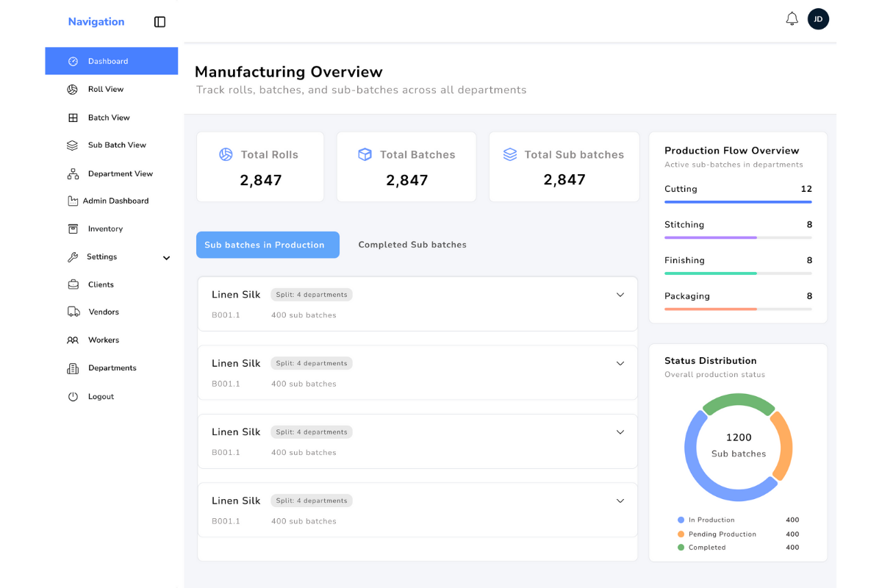
Task: Click the Logout power icon
Action: point(73,397)
